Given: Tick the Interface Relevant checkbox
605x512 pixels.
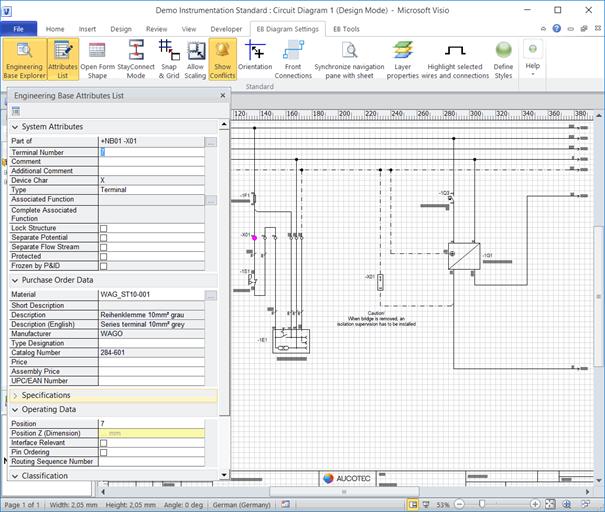Looking at the screenshot, I should point(103,442).
